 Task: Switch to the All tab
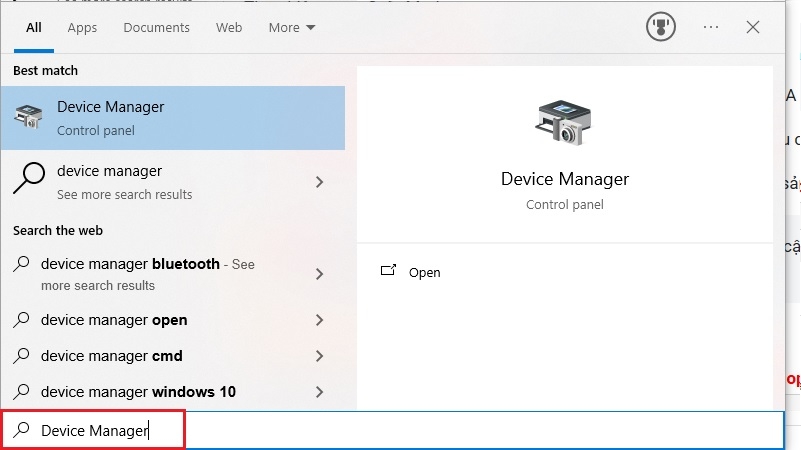coord(34,28)
